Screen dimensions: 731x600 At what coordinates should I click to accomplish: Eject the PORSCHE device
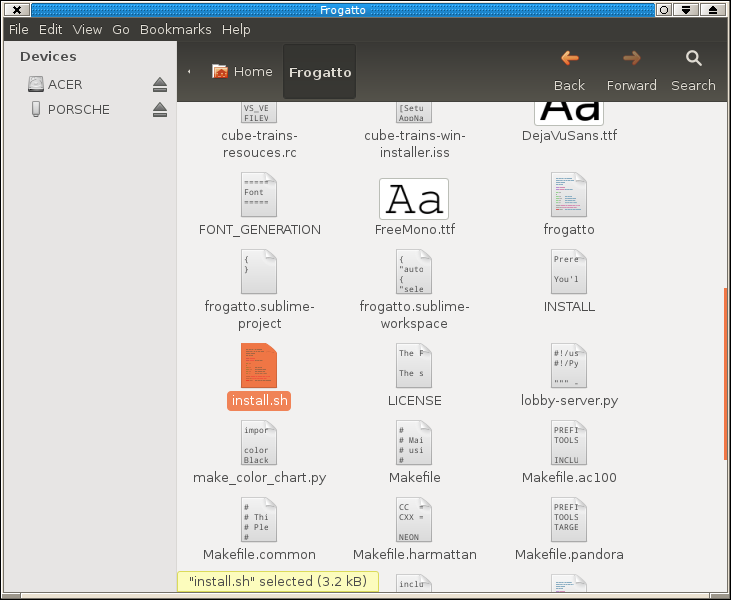click(x=159, y=110)
